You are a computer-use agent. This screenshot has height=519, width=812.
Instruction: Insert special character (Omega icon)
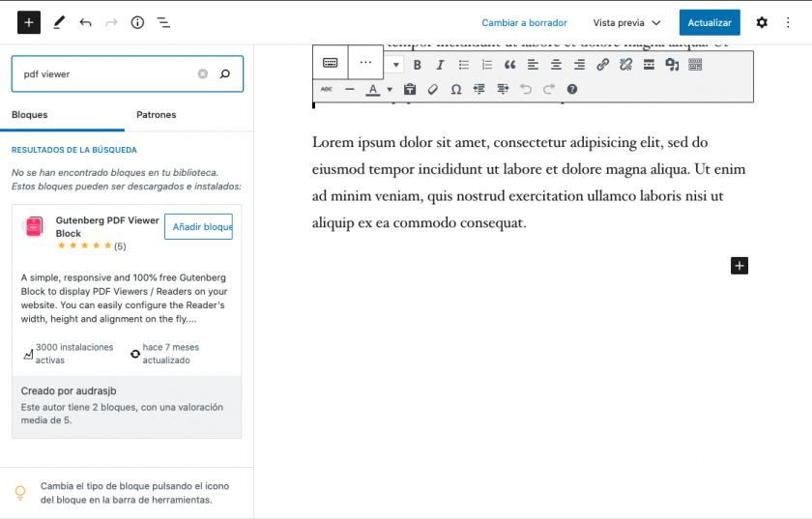click(x=455, y=89)
